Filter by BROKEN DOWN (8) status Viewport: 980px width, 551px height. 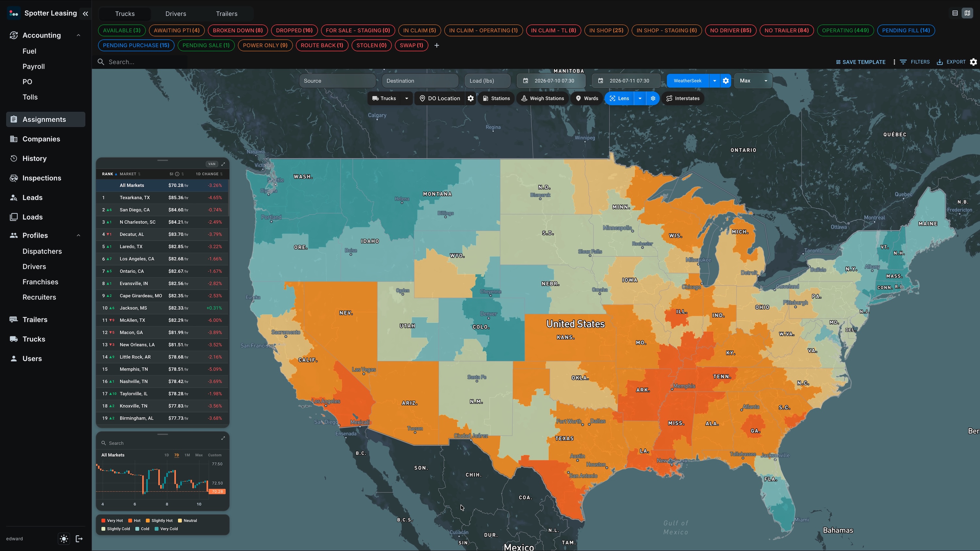(x=238, y=30)
